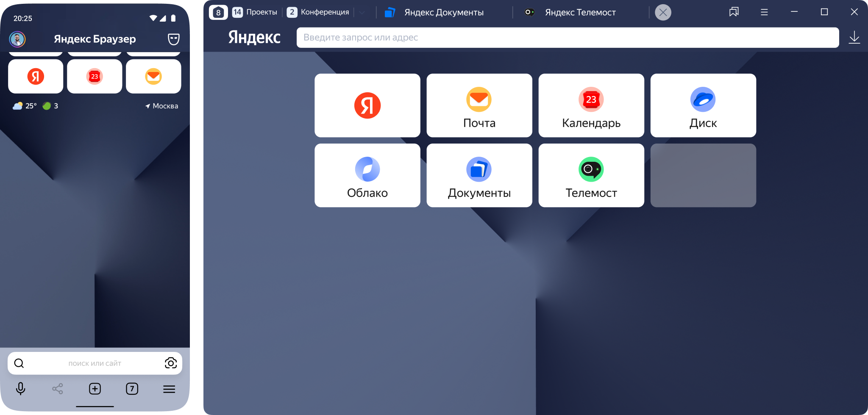Expand the tab groups chevron

pos(362,12)
